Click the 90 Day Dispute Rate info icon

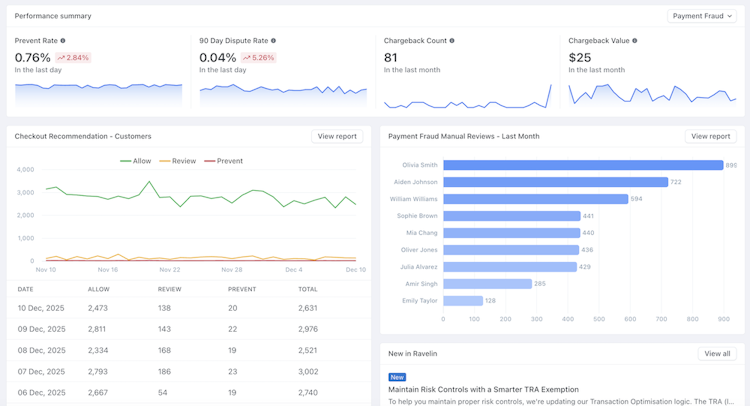[x=273, y=41]
